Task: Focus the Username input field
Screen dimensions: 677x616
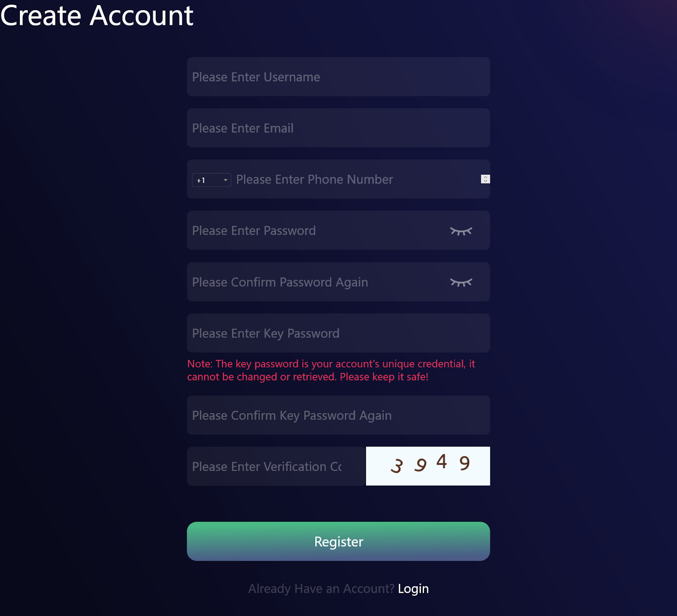Action: pyautogui.click(x=338, y=77)
